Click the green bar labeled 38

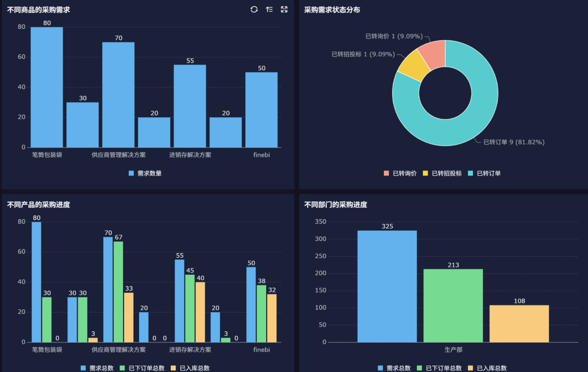[x=262, y=314]
